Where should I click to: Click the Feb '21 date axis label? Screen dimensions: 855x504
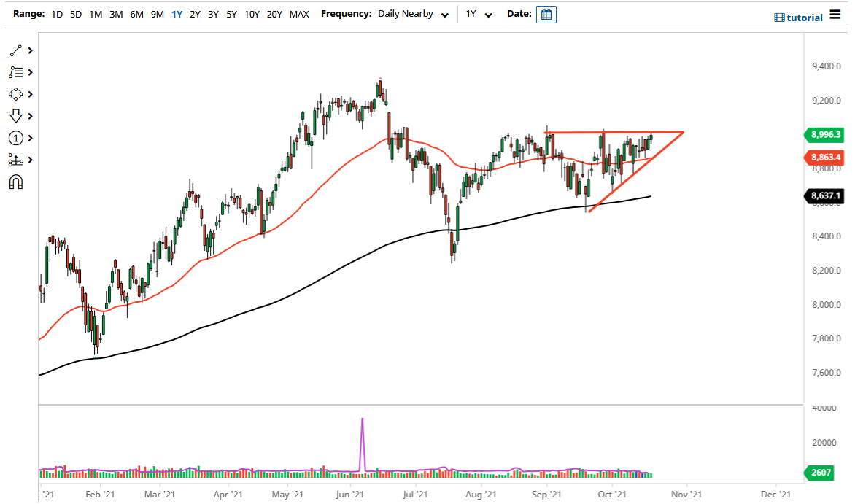[100, 495]
